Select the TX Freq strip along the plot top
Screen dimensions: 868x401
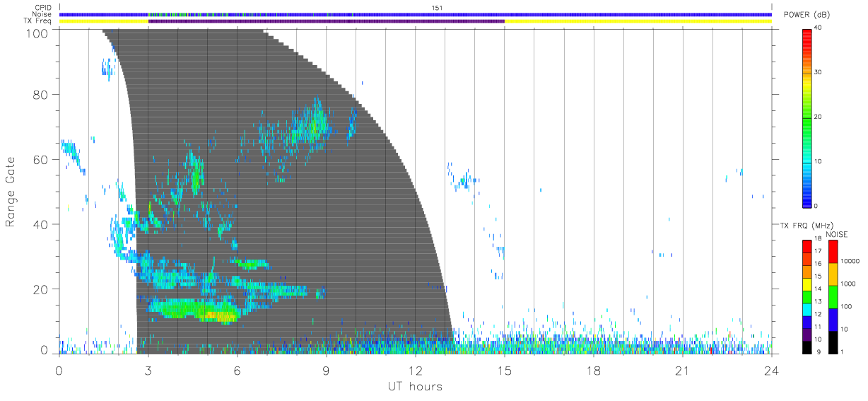click(416, 21)
